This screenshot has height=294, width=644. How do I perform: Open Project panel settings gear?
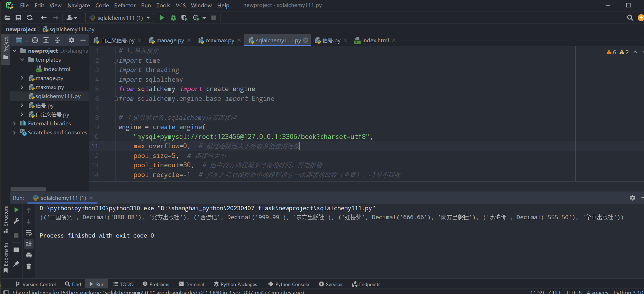coord(72,40)
